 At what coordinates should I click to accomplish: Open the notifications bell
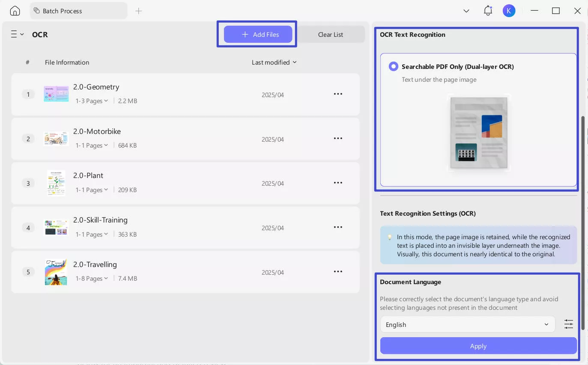[x=488, y=11]
